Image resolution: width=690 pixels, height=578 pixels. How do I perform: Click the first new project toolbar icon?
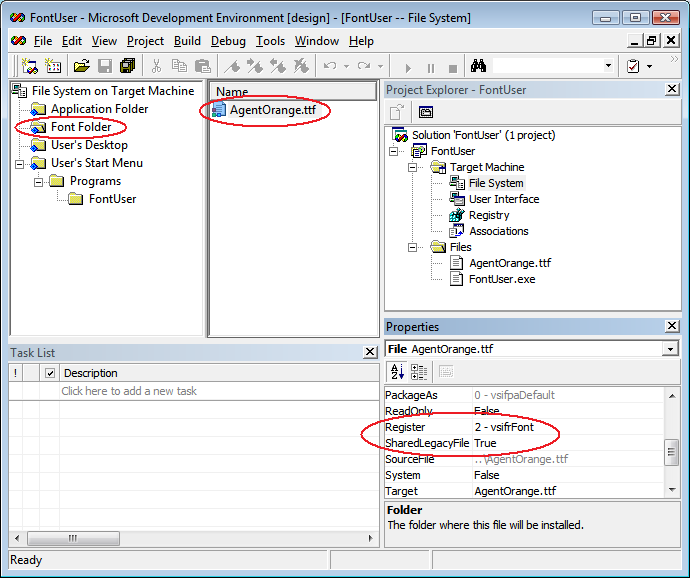(x=29, y=66)
